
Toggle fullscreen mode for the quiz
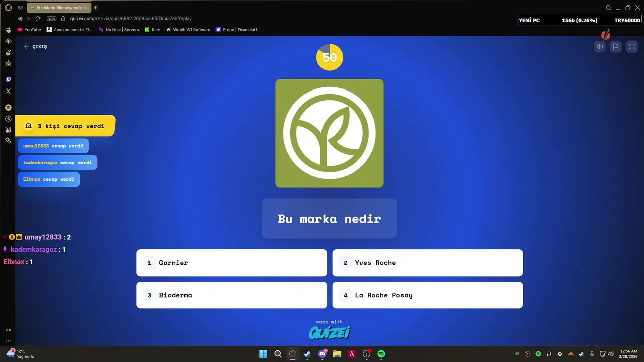tap(632, 47)
